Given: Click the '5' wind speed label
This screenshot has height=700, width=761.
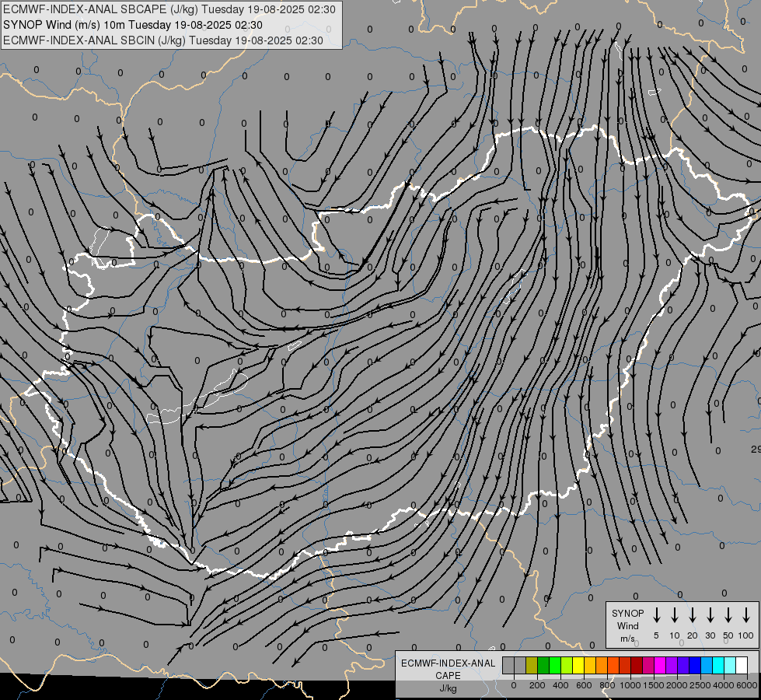Looking at the screenshot, I should (656, 635).
